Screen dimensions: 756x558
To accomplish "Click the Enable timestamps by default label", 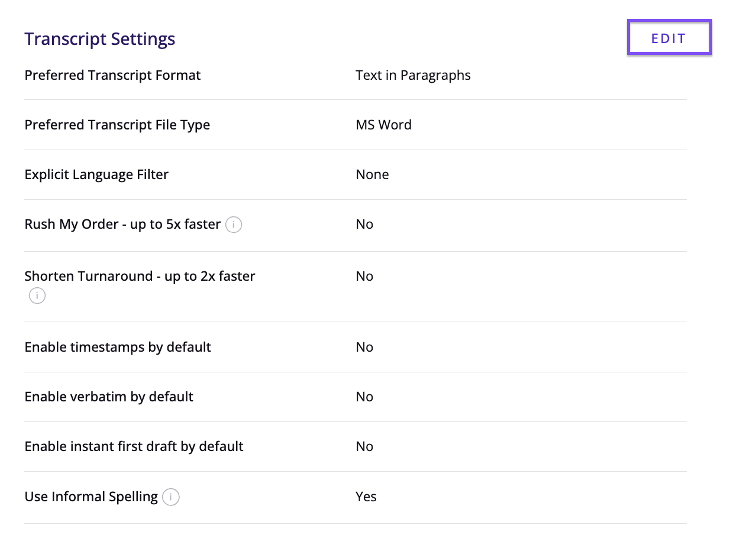I will (118, 348).
